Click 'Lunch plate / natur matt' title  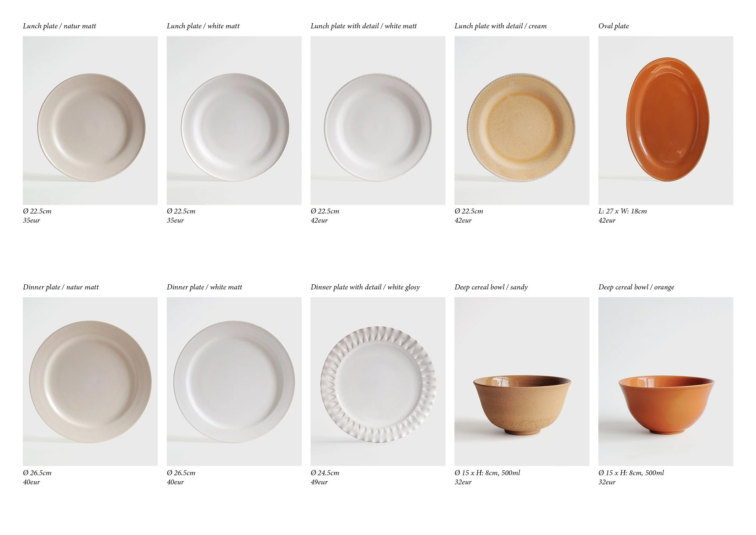click(60, 26)
